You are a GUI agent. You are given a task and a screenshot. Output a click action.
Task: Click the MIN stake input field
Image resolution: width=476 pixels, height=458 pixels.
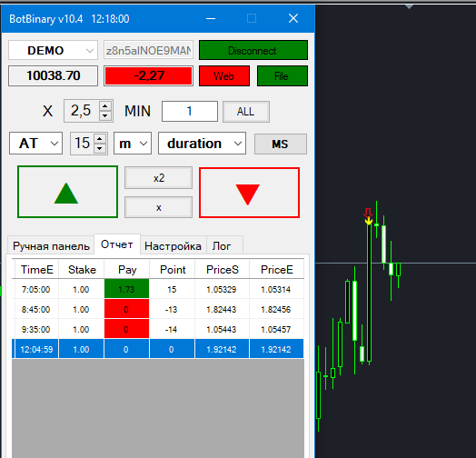point(190,111)
